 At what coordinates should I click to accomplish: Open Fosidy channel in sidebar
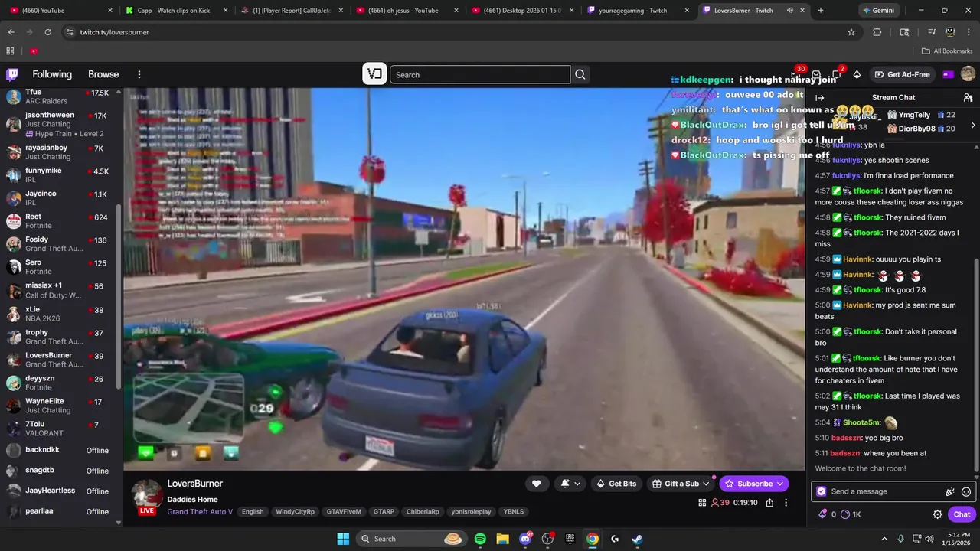(60, 244)
